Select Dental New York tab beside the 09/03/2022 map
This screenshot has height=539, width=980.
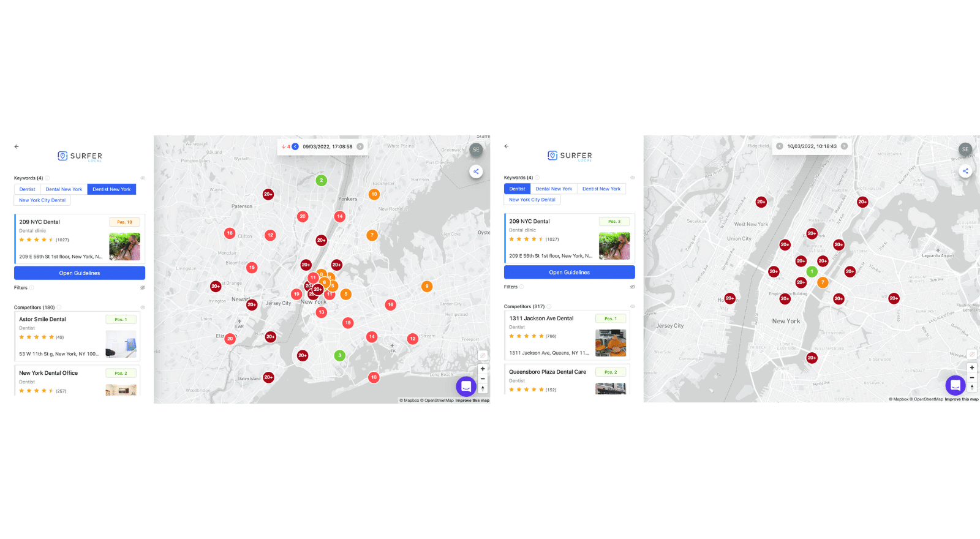(64, 189)
